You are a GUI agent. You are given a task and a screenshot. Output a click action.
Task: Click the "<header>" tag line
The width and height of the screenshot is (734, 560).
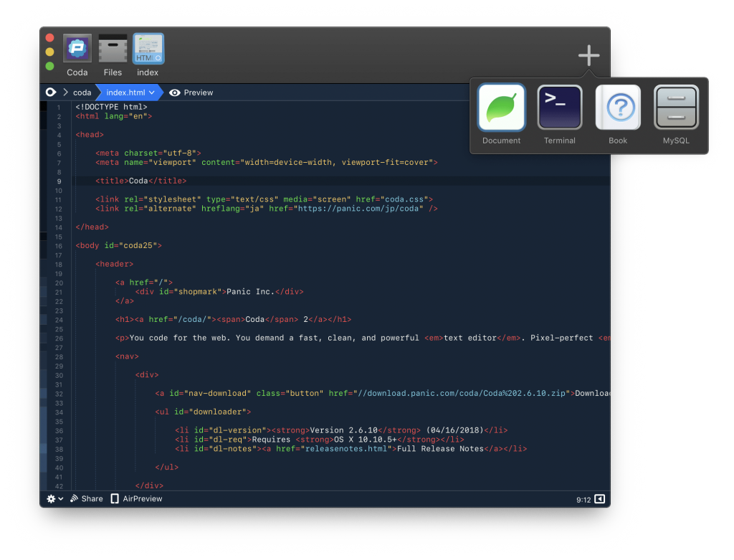pos(114,264)
